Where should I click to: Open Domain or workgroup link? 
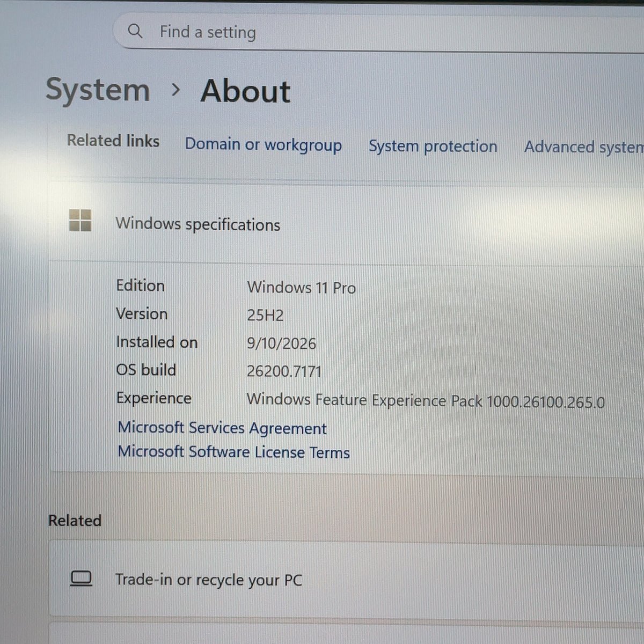click(264, 145)
